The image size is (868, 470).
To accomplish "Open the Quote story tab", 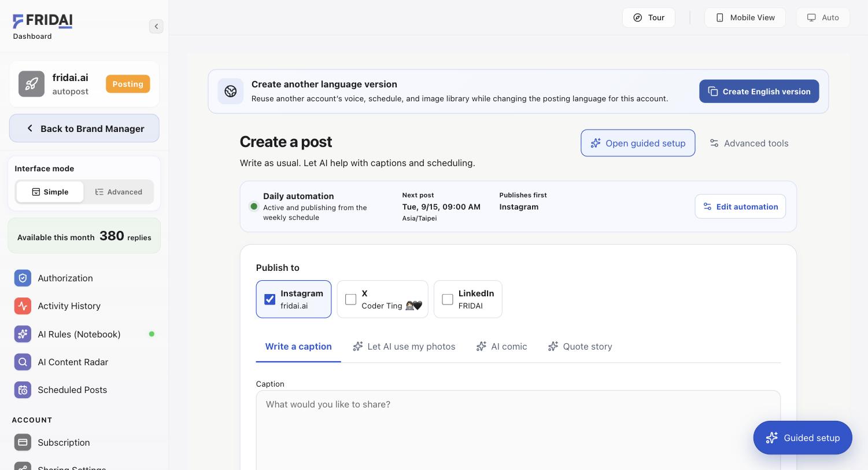I will (x=580, y=347).
